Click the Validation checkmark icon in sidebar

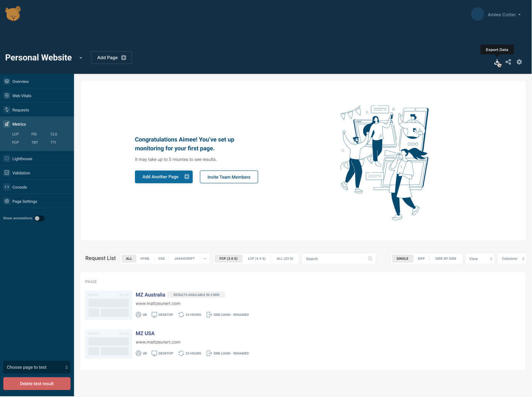(7, 173)
